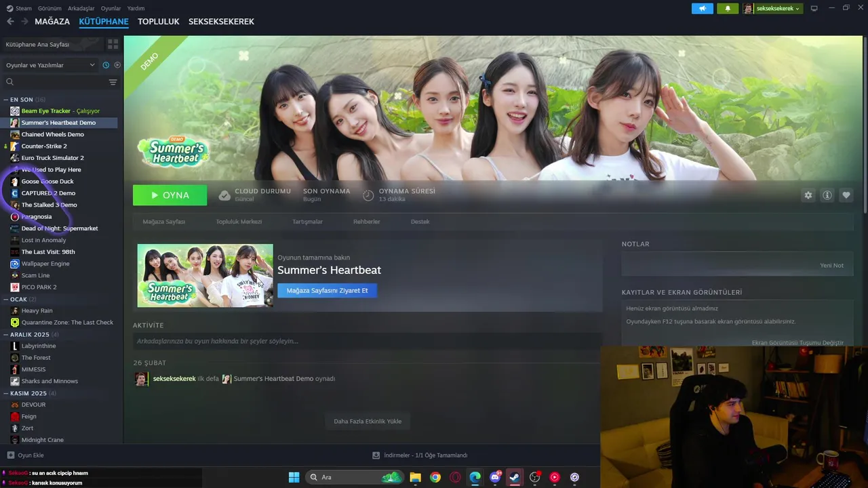Image resolution: width=868 pixels, height=488 pixels.
Task: Open Steam announcements megaphone icon
Action: point(703,8)
